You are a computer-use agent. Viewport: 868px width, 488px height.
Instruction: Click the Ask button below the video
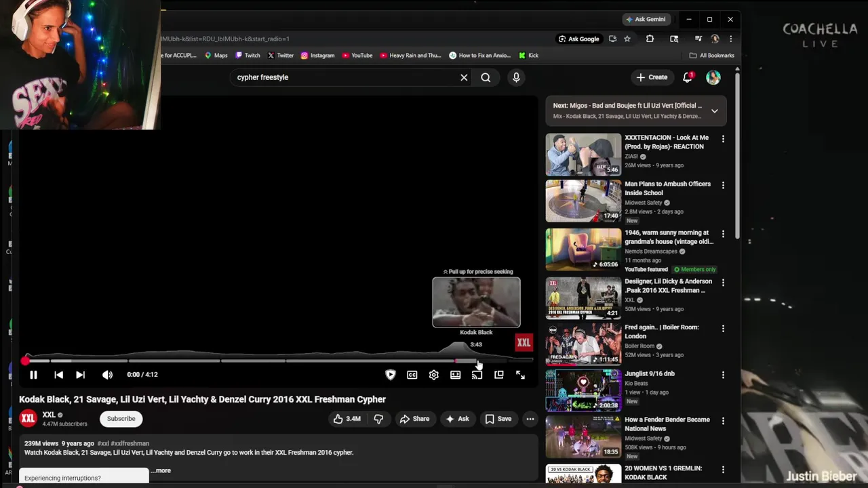click(x=457, y=419)
